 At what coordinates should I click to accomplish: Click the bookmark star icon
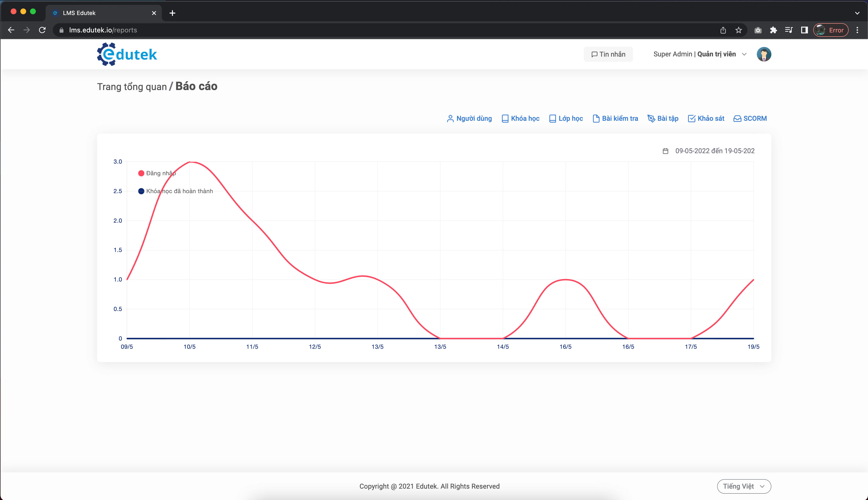(x=738, y=30)
